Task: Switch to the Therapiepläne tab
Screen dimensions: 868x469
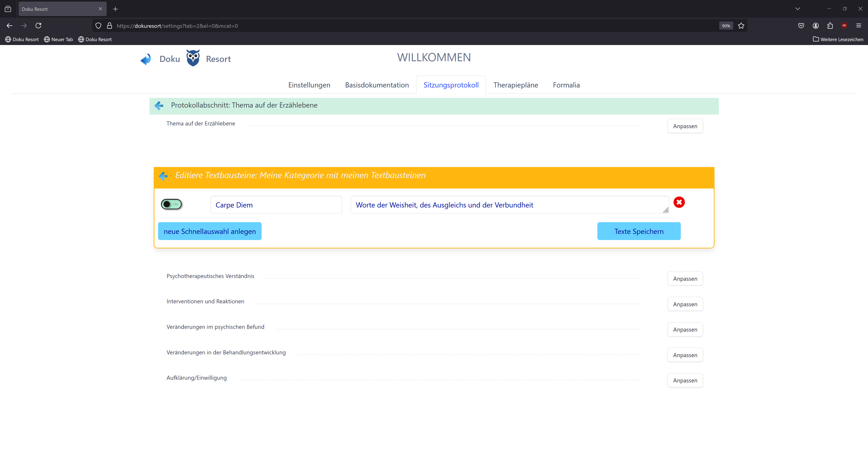Action: coord(516,85)
